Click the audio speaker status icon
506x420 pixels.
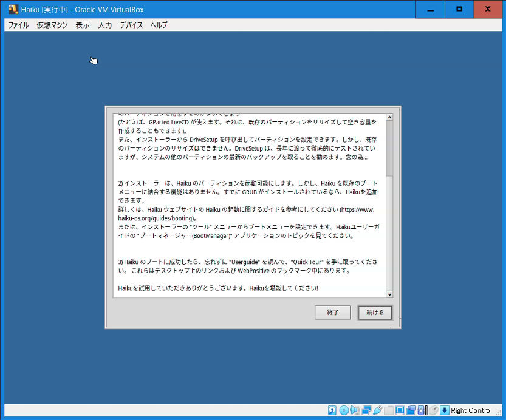(x=355, y=410)
